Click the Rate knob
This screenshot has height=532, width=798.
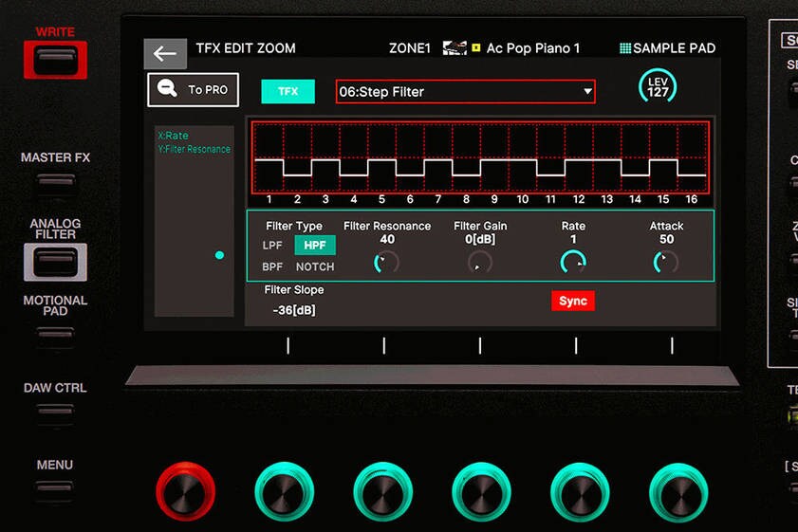tap(573, 263)
